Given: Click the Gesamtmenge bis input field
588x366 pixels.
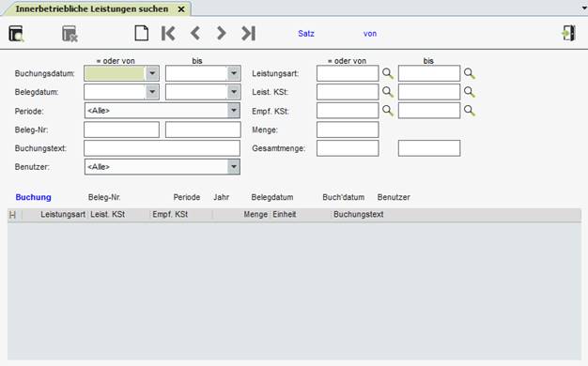Looking at the screenshot, I should pos(429,148).
